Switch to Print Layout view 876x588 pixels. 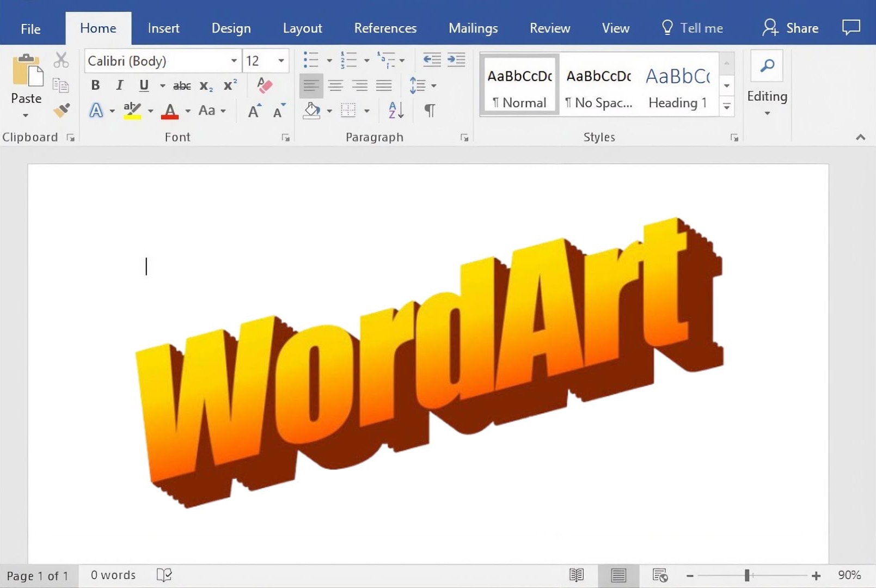coord(618,575)
